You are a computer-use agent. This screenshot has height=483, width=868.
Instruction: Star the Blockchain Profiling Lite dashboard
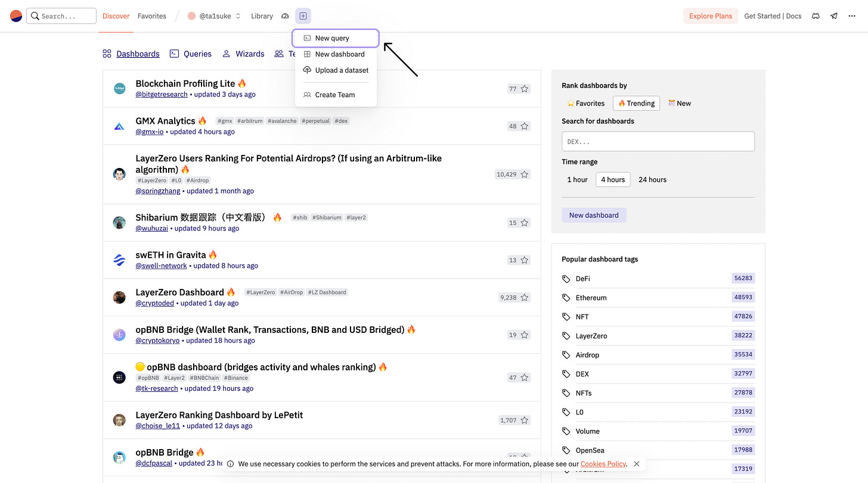click(525, 89)
